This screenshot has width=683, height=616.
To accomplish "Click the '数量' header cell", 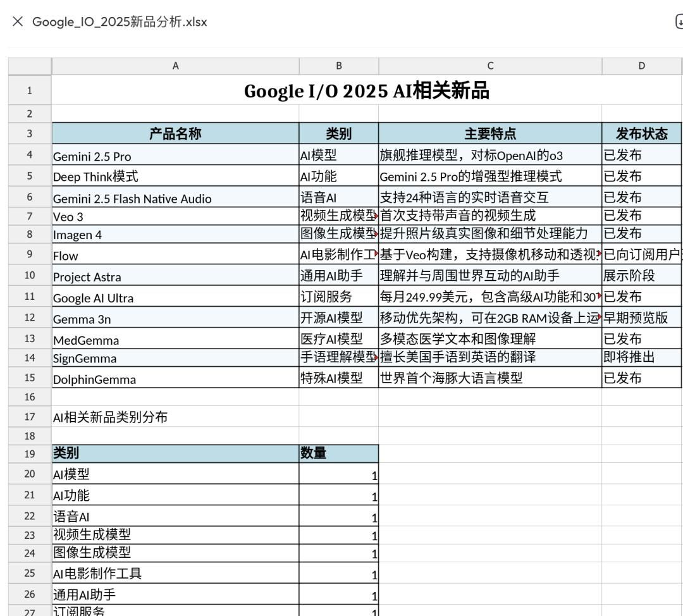I will click(338, 453).
